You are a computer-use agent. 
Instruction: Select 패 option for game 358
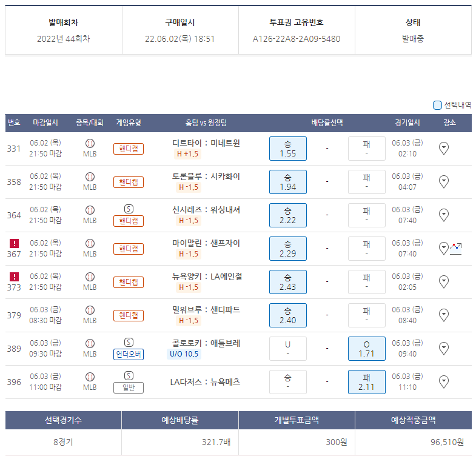click(x=367, y=182)
